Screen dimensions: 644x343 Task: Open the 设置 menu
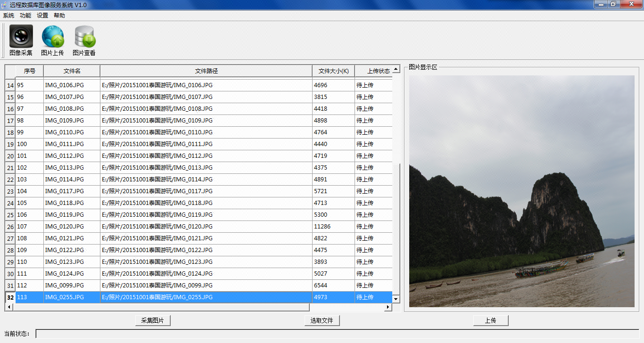(42, 16)
